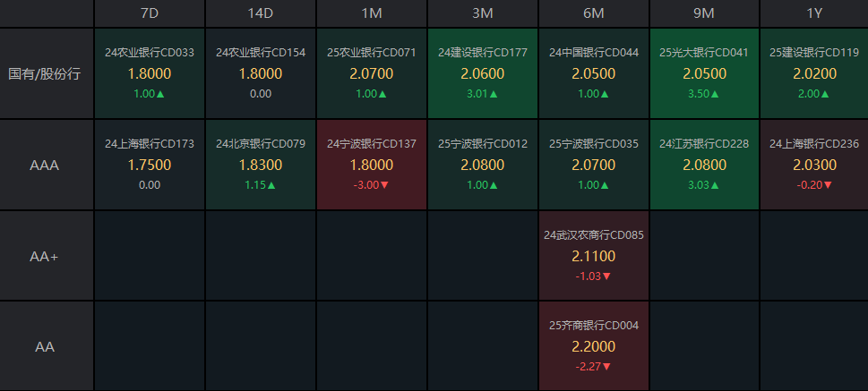Screen dimensions: 868x391
Task: Click the 1.7500 yield for 24上海银行CD173
Action: pos(149,165)
